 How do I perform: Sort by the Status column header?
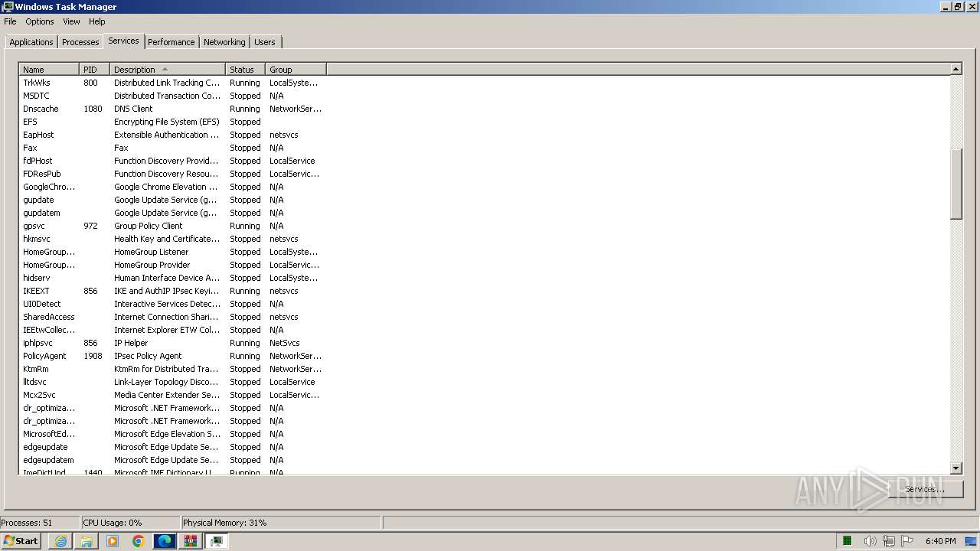click(x=245, y=70)
